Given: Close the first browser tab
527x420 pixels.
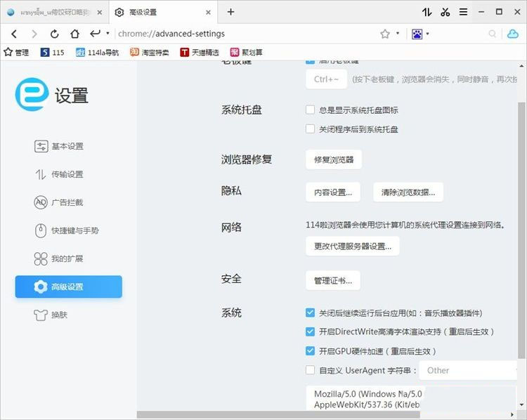Looking at the screenshot, I should pyautogui.click(x=100, y=13).
